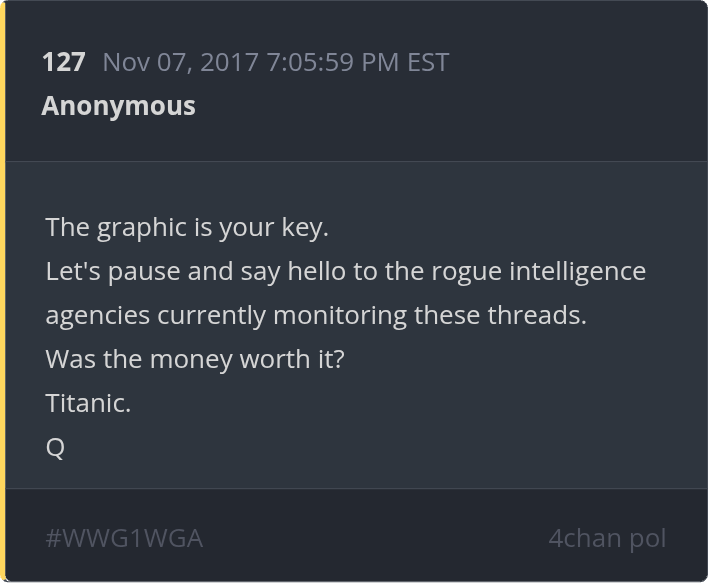Open the Nov 07, 2017 timestamp link

click(275, 62)
